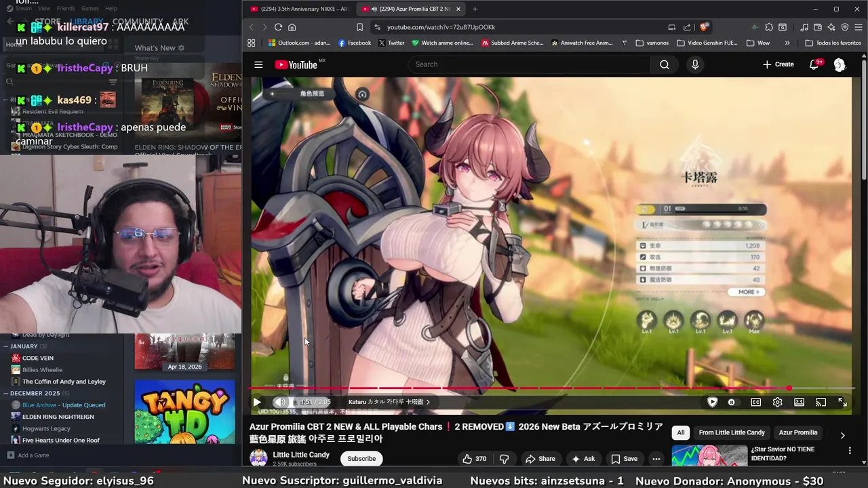Switch to the 3.5th Anniversary NIKKE tab
Image resolution: width=868 pixels, height=488 pixels.
[x=298, y=9]
